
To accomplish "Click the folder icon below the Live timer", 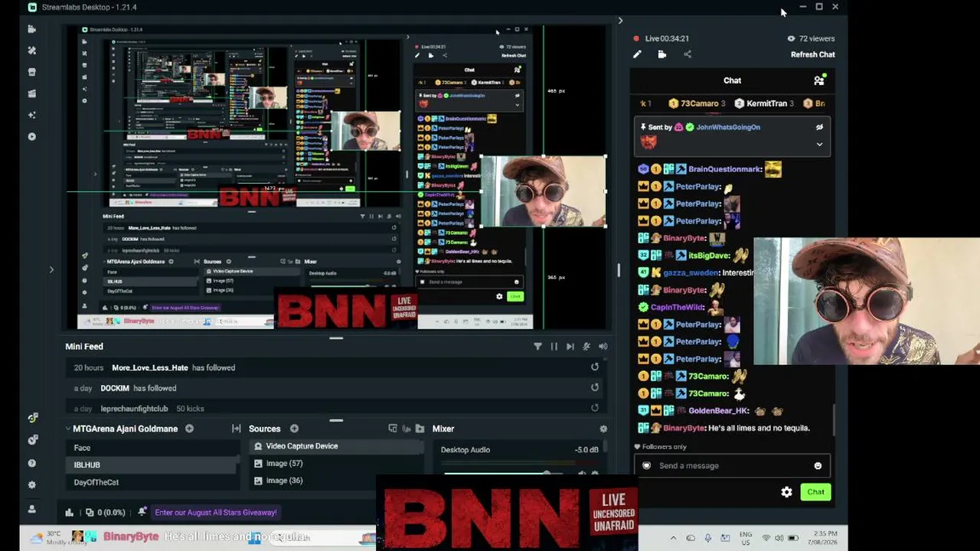I will [662, 54].
